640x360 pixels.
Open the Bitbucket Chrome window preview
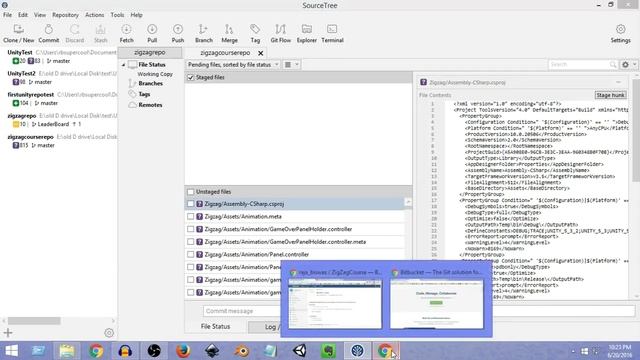[x=437, y=300]
